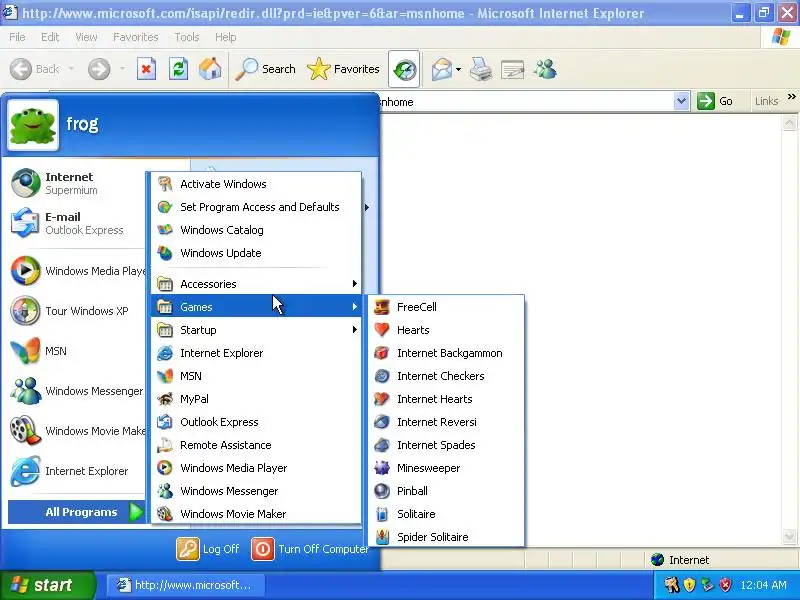This screenshot has width=800, height=600.
Task: Launch MyPal from All Programs
Action: click(x=256, y=398)
